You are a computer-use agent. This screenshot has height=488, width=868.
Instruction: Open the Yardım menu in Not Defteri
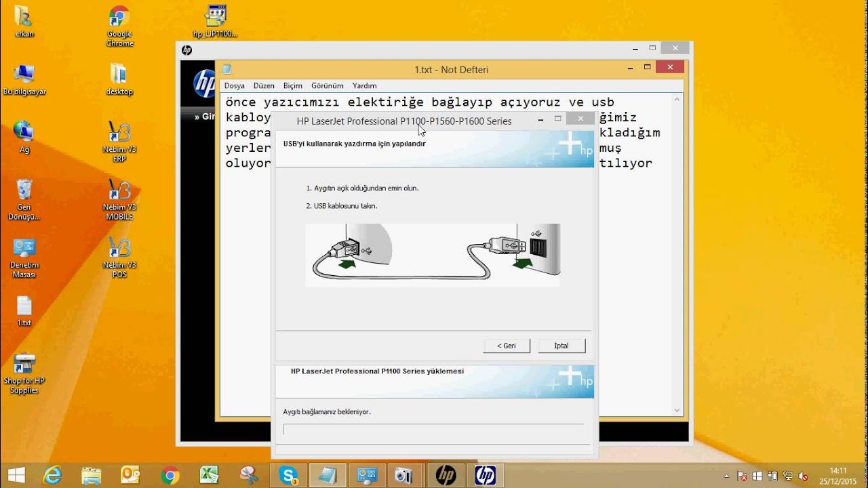tap(365, 86)
